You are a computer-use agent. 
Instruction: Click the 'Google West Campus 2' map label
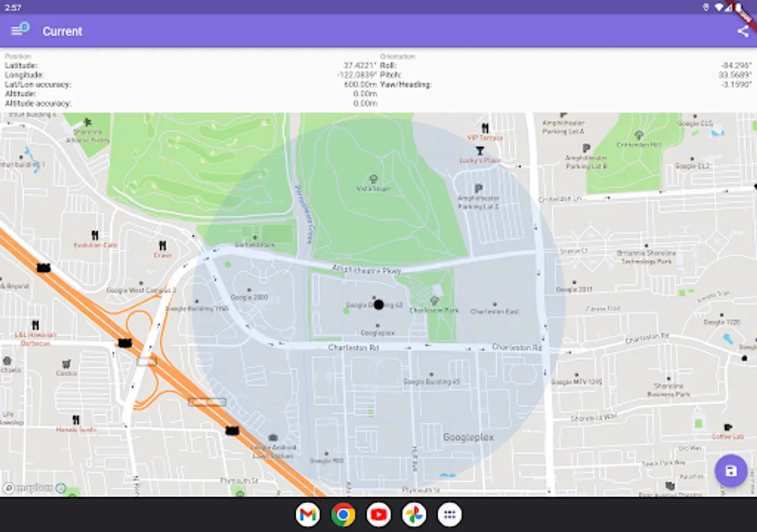coord(141,290)
